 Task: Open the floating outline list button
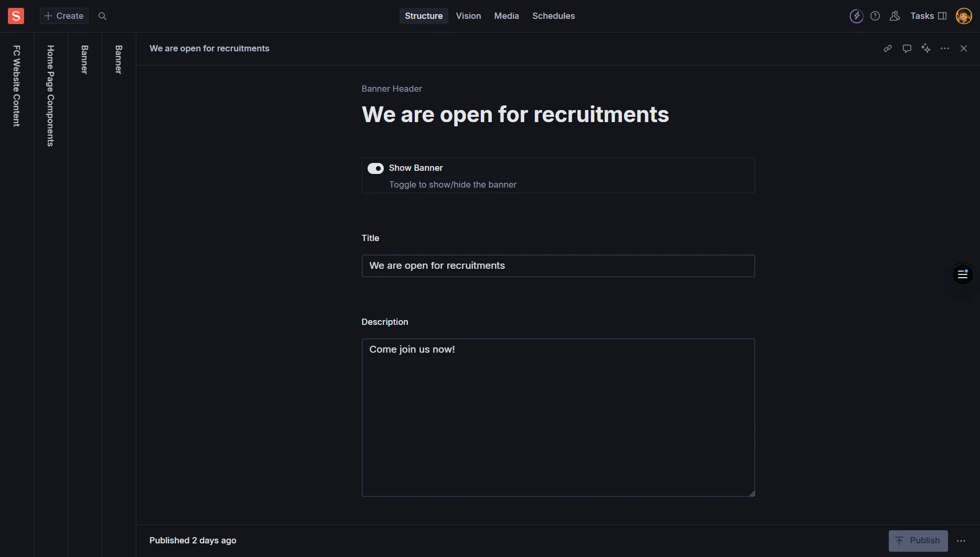click(962, 275)
